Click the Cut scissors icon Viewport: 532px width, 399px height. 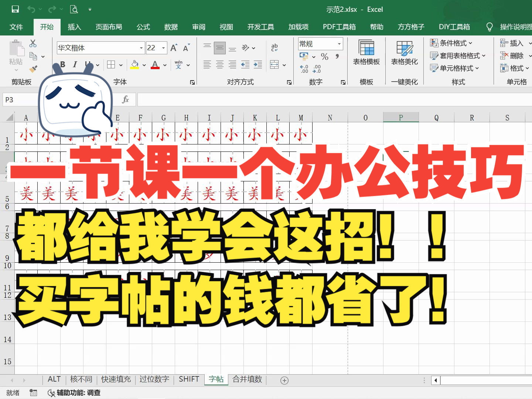click(x=33, y=43)
